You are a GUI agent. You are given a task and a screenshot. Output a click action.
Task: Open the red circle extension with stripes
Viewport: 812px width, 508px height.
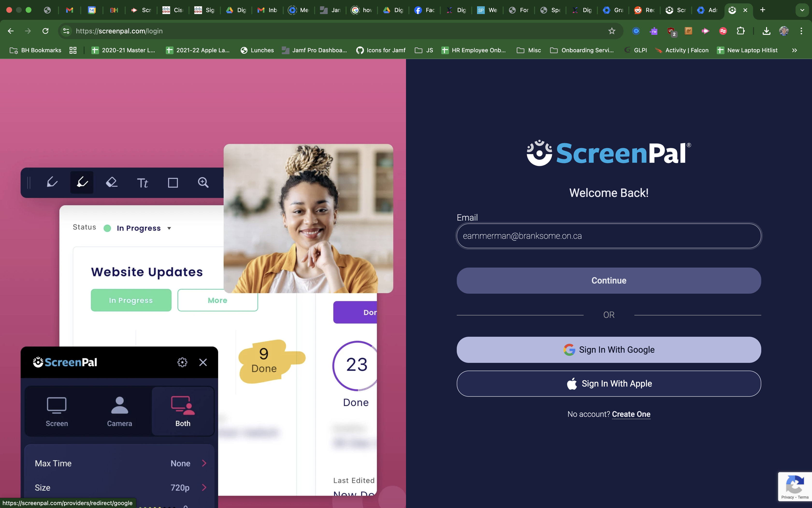(723, 31)
